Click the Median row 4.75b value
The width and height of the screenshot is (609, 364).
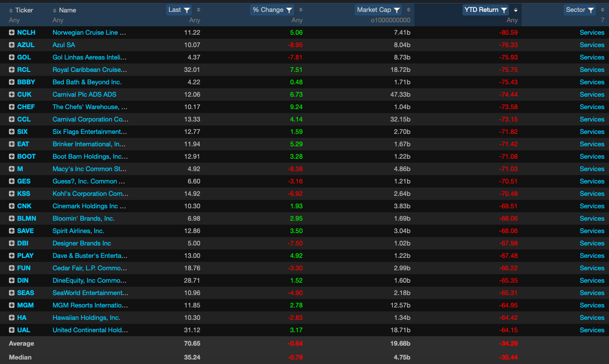pyautogui.click(x=402, y=357)
